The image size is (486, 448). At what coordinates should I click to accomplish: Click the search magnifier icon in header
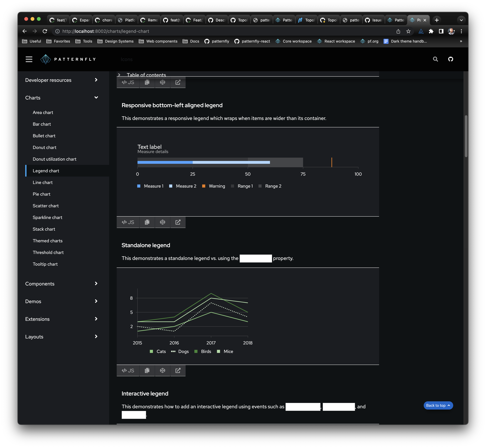435,59
